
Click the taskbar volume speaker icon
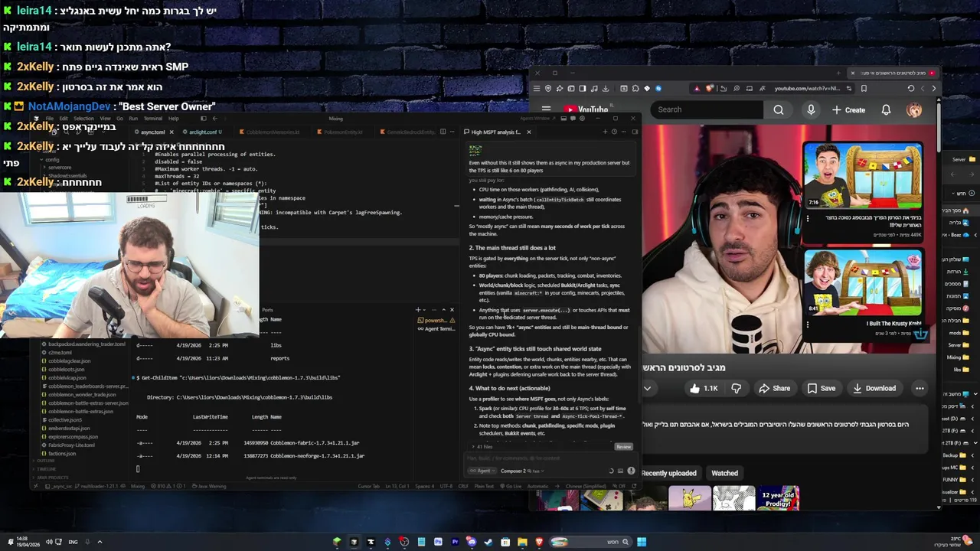[49, 542]
